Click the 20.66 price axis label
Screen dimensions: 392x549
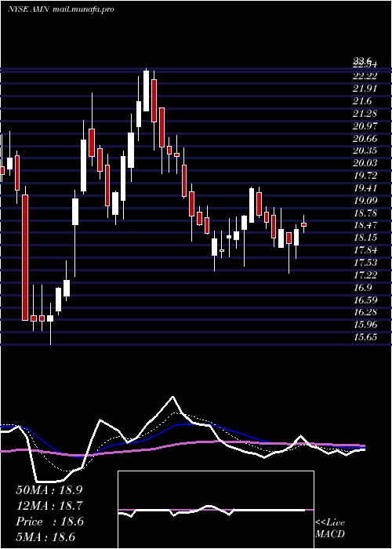click(x=365, y=139)
